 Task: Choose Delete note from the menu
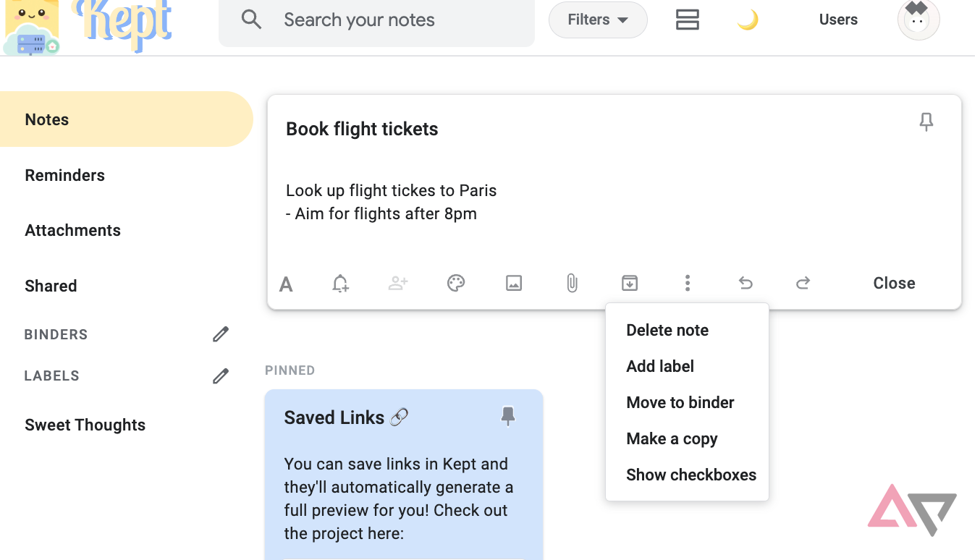tap(667, 330)
